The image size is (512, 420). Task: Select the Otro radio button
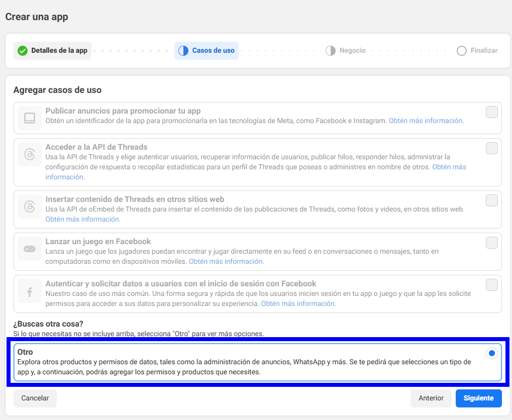[x=491, y=353]
